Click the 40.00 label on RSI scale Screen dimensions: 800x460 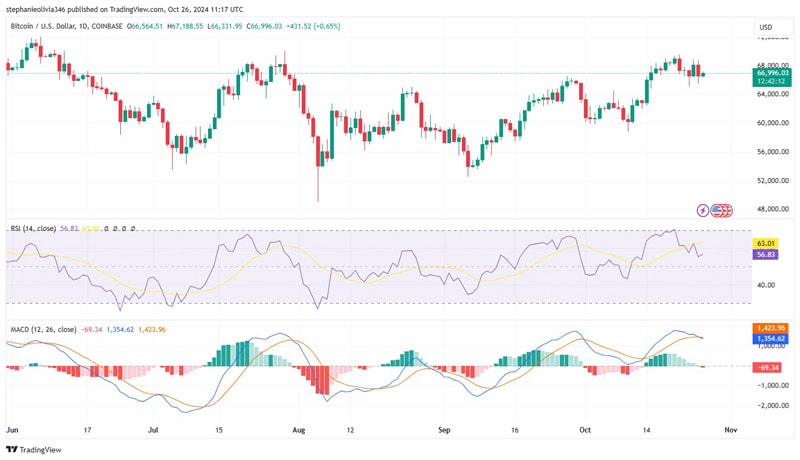(x=766, y=285)
